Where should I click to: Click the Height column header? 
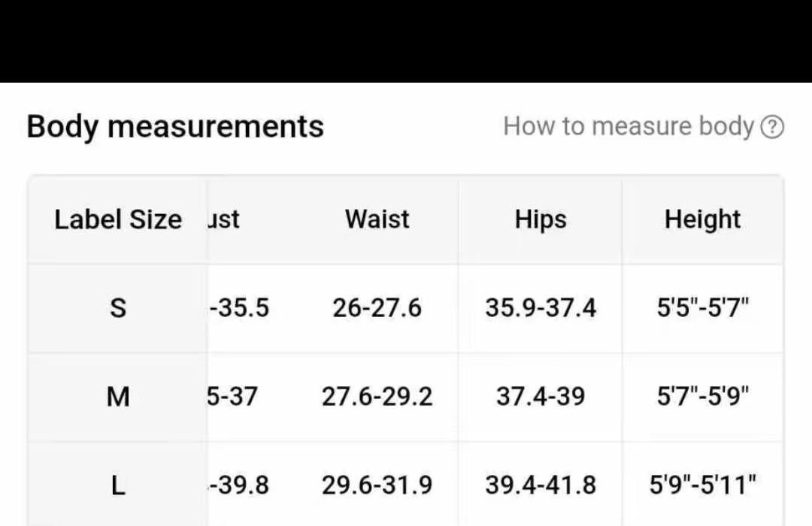702,219
